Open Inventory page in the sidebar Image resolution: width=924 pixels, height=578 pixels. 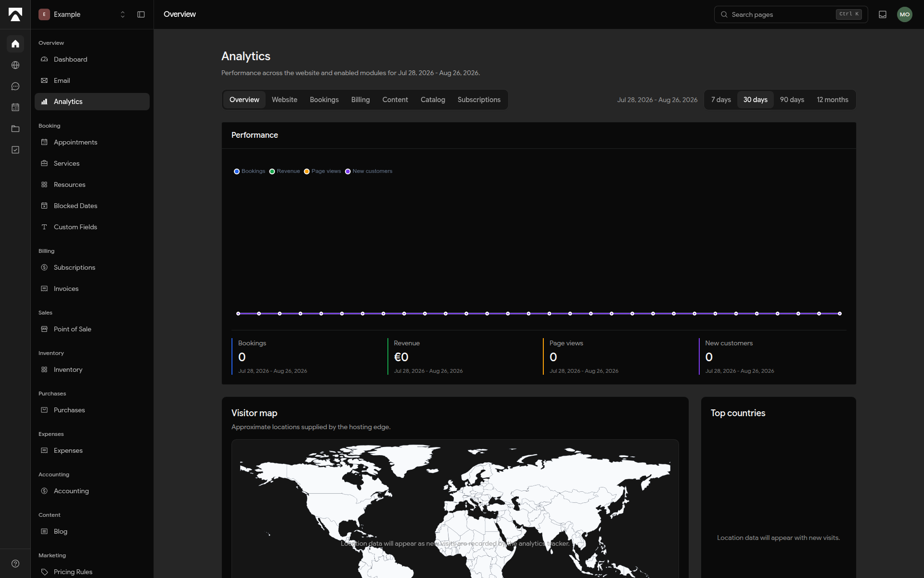point(92,369)
